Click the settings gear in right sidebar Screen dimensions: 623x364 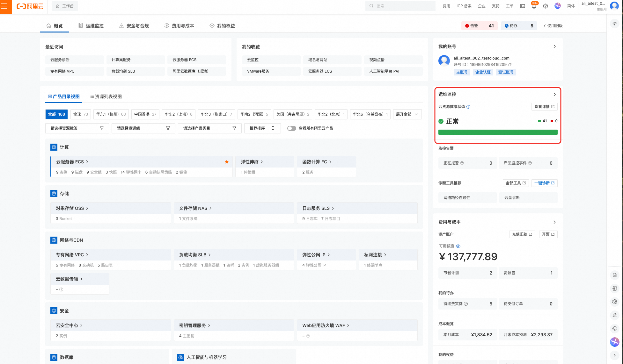(615, 302)
